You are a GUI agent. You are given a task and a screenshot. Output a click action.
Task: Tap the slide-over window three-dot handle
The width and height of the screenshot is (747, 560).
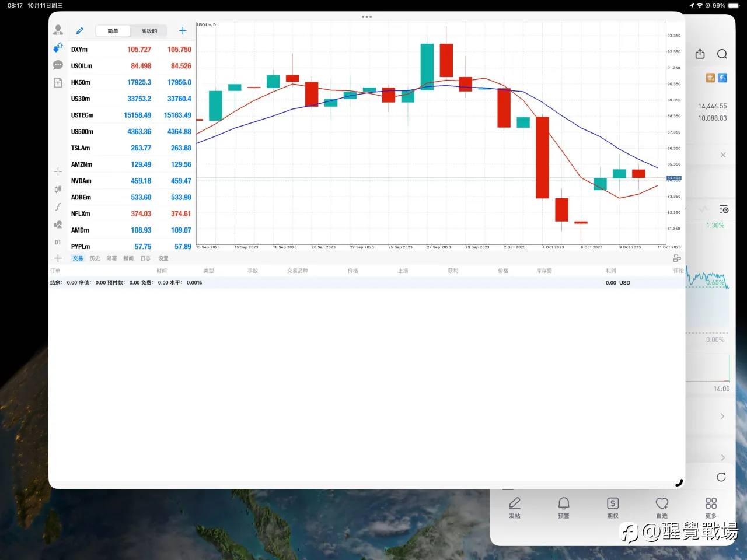coord(366,17)
